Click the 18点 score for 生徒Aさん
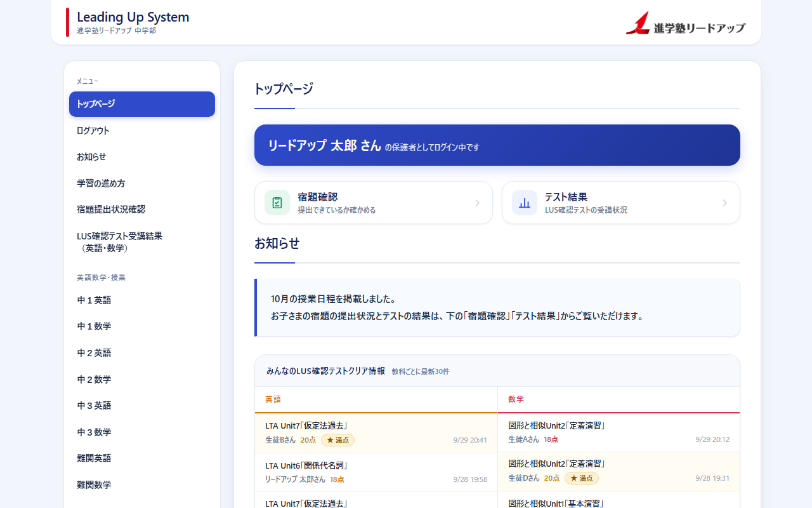The image size is (812, 508). (x=551, y=439)
